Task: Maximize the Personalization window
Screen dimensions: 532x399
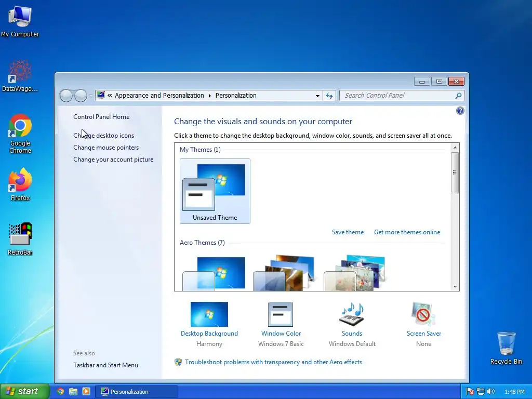Action: [439, 82]
